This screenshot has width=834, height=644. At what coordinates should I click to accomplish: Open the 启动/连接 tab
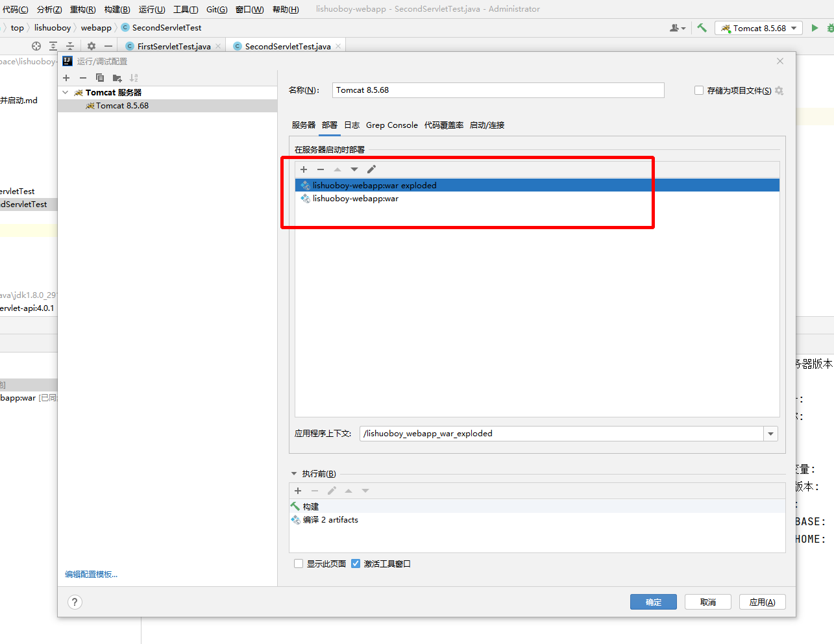[x=487, y=125]
